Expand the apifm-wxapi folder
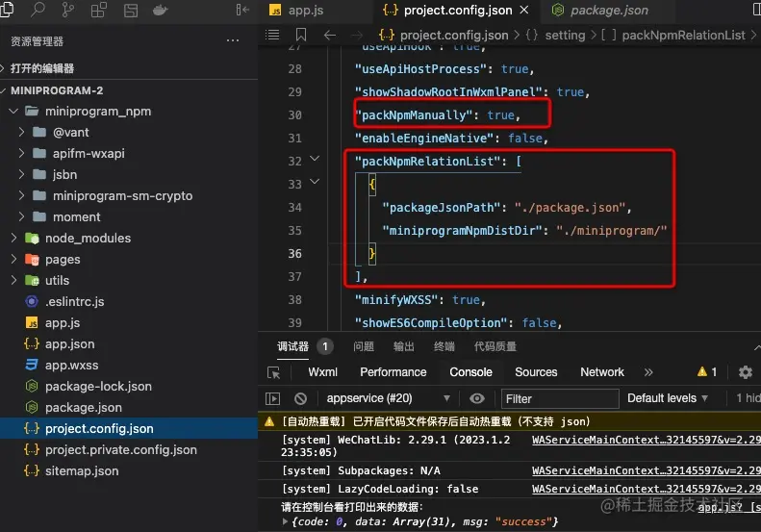The width and height of the screenshot is (761, 532). pos(21,153)
